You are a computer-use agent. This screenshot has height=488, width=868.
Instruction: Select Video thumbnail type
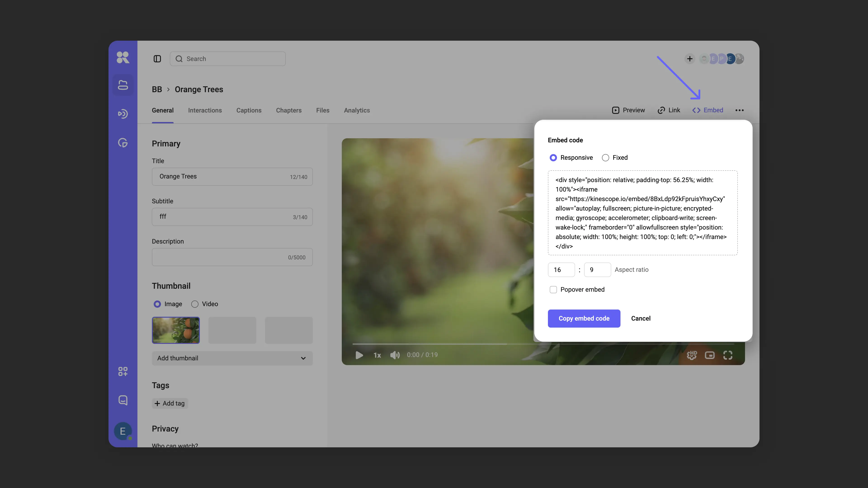(205, 304)
